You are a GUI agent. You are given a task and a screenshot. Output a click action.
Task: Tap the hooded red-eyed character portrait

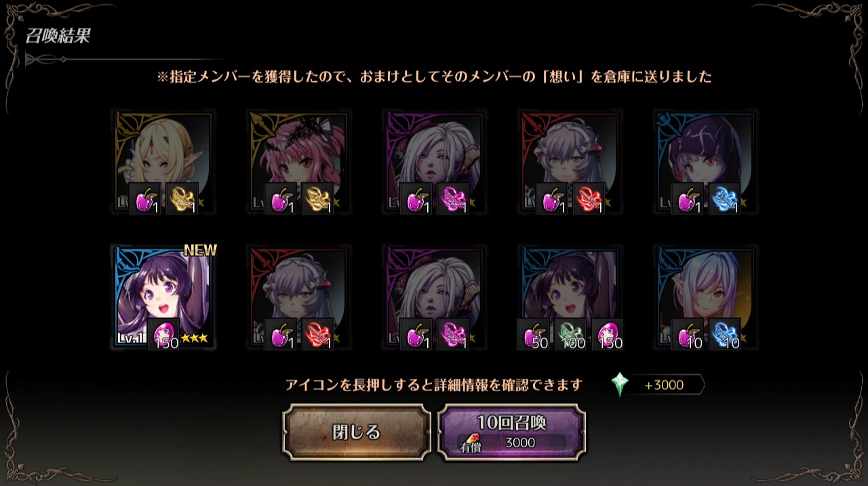pos(706,163)
